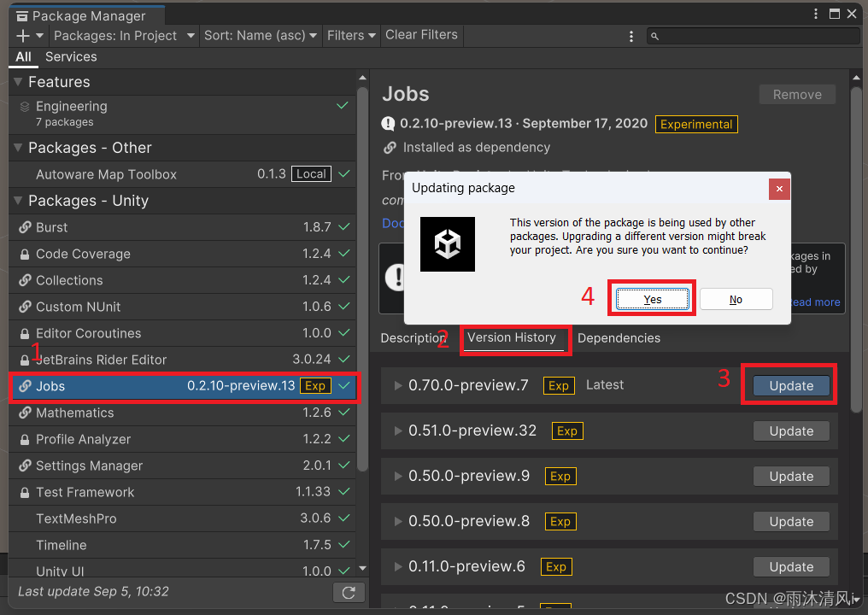Open the Sort: Name (asc) dropdown

tap(261, 35)
